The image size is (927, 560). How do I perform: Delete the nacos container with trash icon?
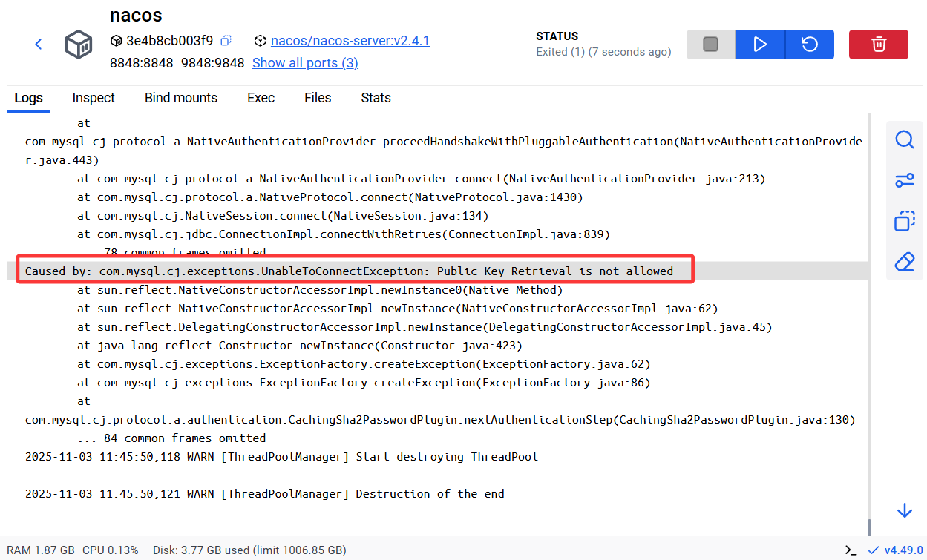pos(878,45)
